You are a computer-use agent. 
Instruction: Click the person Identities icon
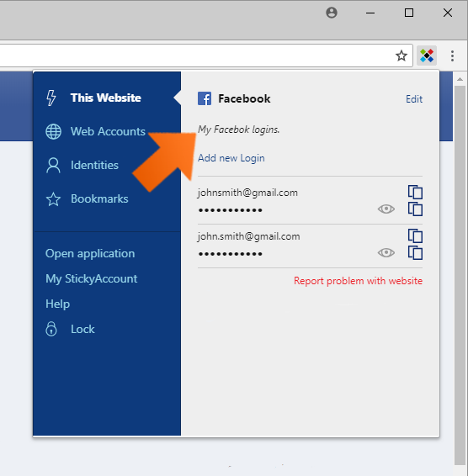tap(53, 165)
